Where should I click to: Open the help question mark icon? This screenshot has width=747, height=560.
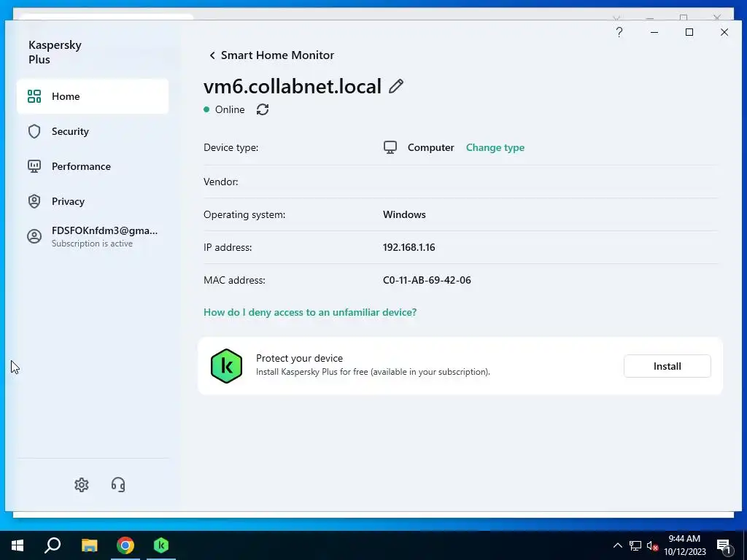pyautogui.click(x=619, y=32)
